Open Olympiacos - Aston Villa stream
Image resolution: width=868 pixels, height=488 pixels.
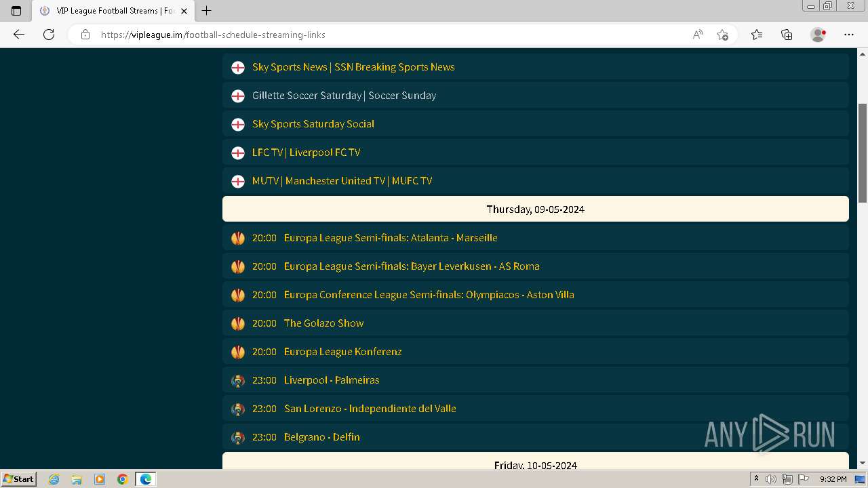[429, 295]
